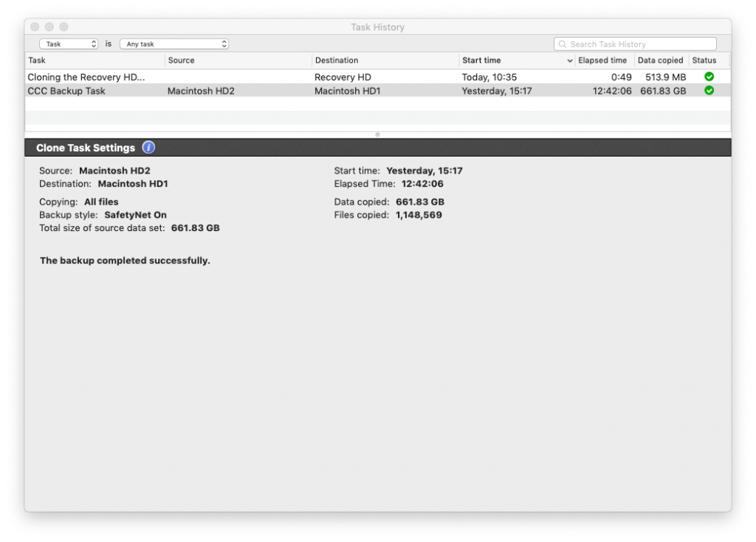Click the search magnifier icon

tap(562, 44)
